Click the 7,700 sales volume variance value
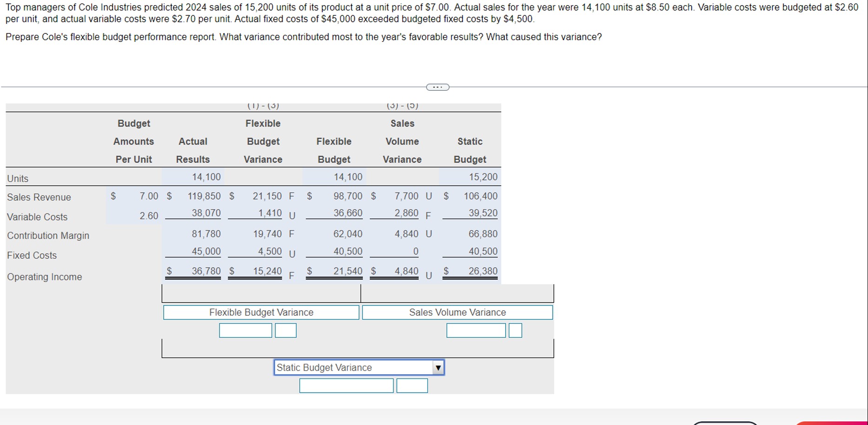868x425 pixels. [407, 196]
